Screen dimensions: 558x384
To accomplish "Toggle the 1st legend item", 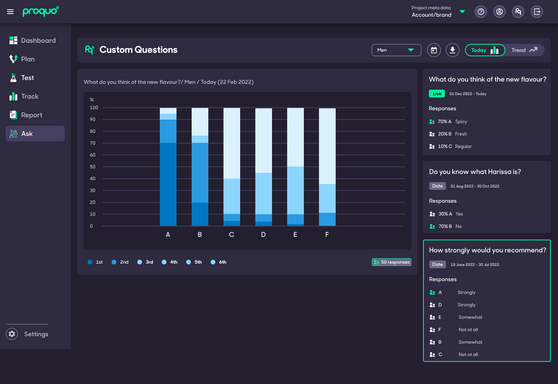I will pyautogui.click(x=95, y=262).
